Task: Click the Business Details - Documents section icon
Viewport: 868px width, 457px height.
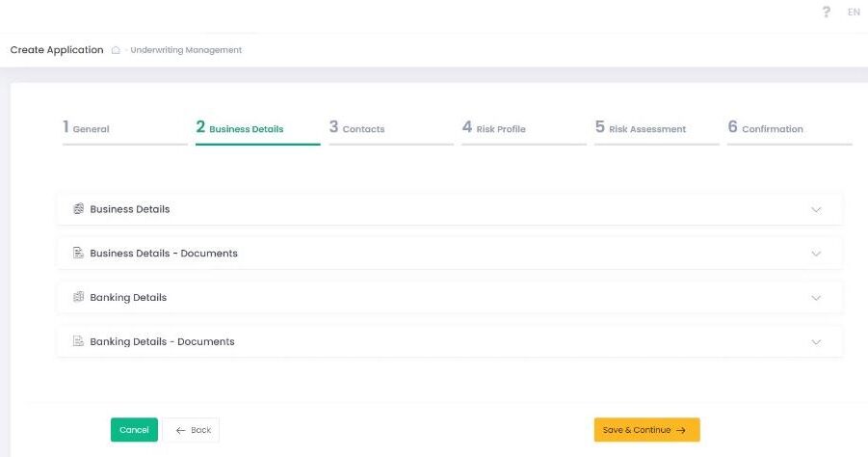Action: [79, 254]
